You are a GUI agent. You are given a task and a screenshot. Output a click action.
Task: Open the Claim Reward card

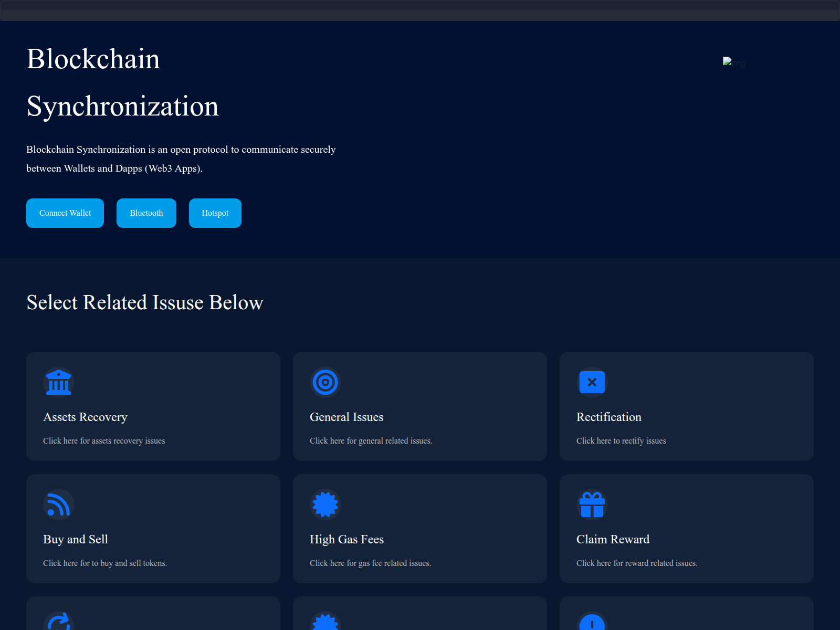coord(686,529)
